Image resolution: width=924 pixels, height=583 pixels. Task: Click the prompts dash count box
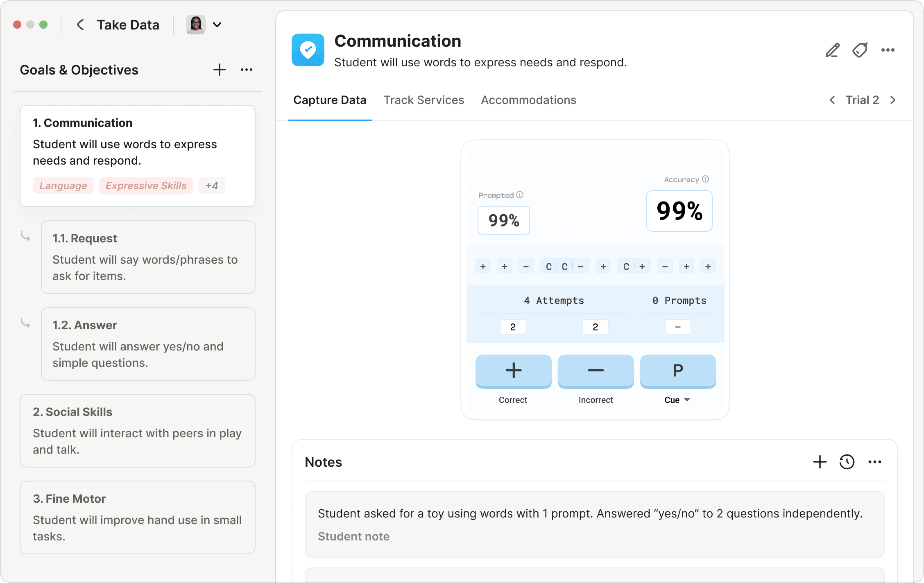pos(678,327)
